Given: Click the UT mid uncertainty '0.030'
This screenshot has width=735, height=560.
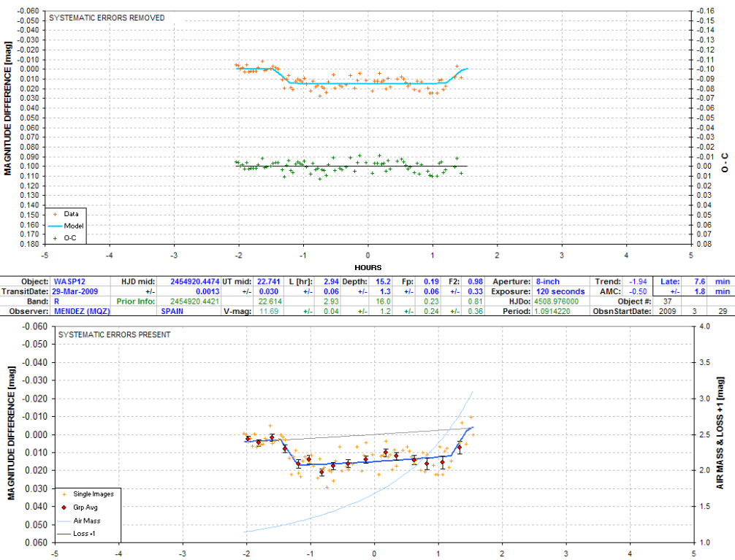Looking at the screenshot, I should [269, 291].
